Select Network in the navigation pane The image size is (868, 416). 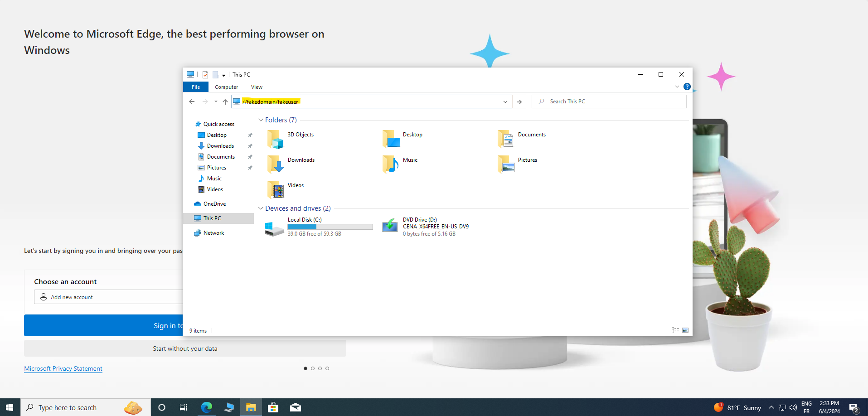[x=213, y=233]
